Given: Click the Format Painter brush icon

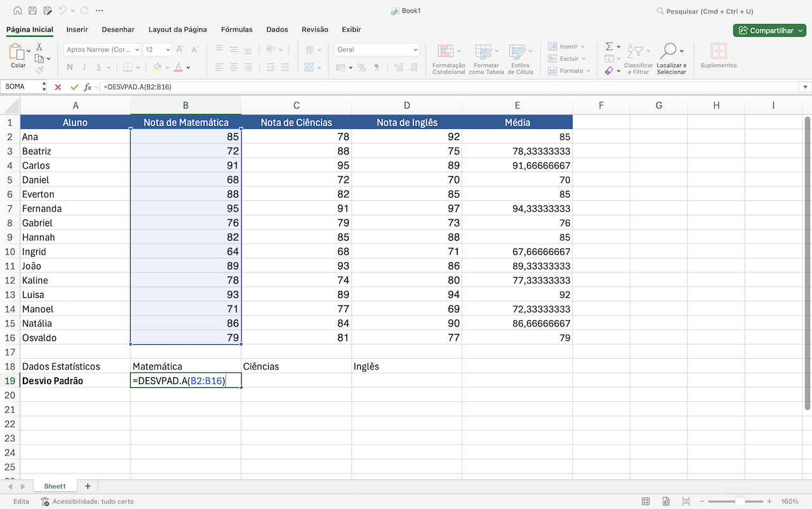Looking at the screenshot, I should click(x=39, y=71).
